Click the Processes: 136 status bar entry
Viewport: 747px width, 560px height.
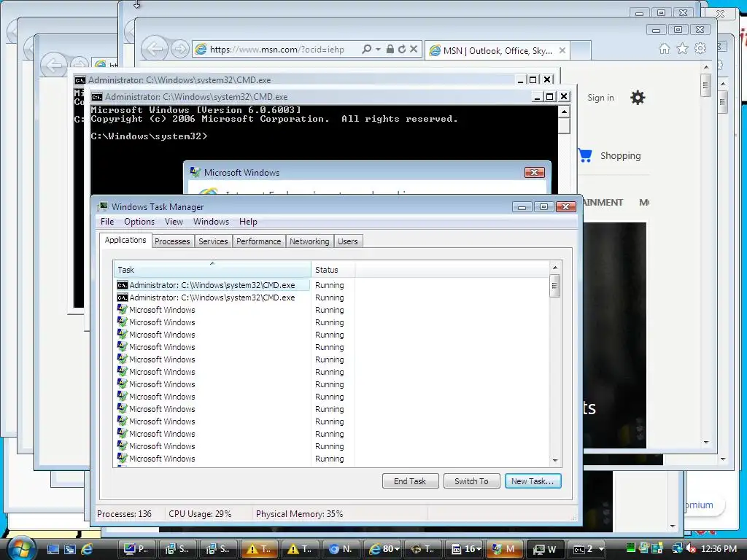pyautogui.click(x=124, y=514)
